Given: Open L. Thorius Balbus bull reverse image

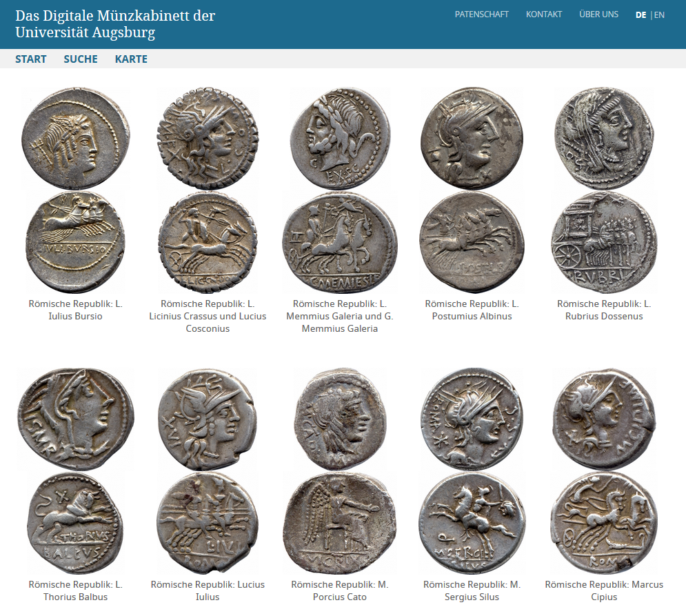Looking at the screenshot, I should 75,523.
